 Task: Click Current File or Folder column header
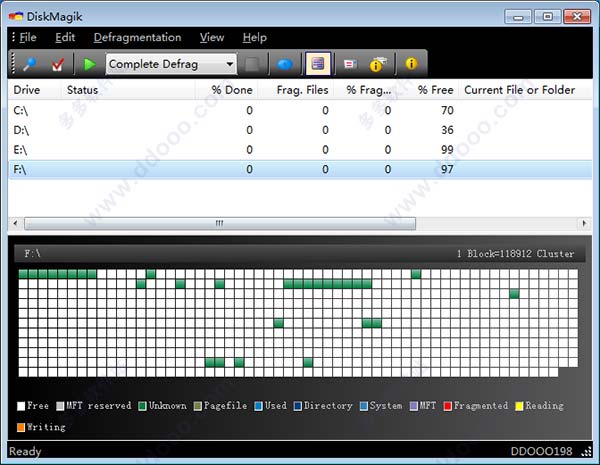point(525,90)
